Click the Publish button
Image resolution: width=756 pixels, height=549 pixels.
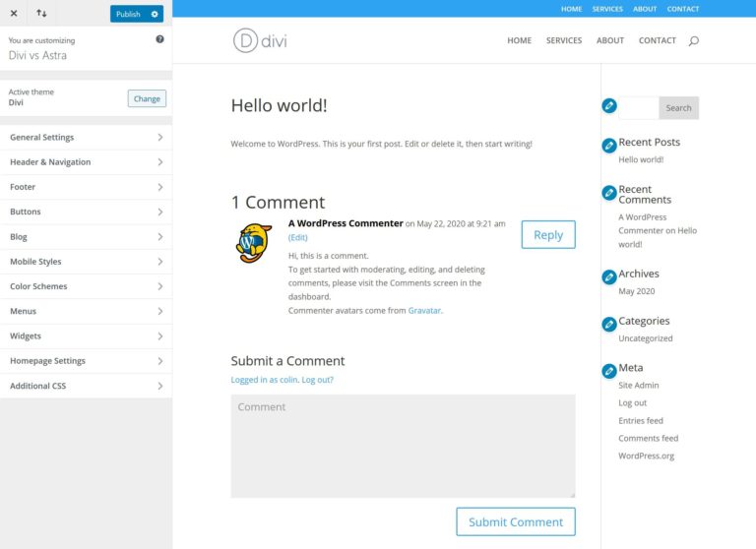point(128,14)
